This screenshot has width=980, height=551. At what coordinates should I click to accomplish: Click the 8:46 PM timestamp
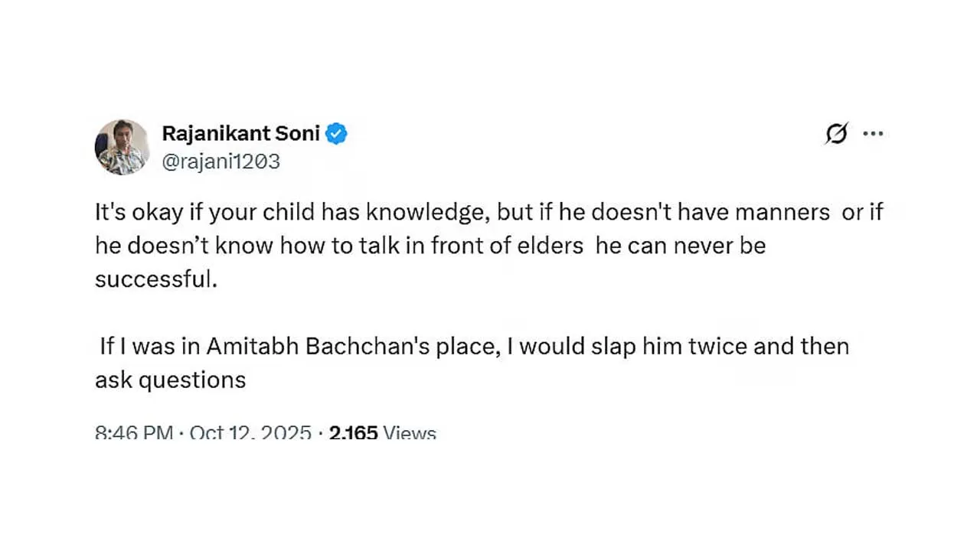(x=134, y=433)
